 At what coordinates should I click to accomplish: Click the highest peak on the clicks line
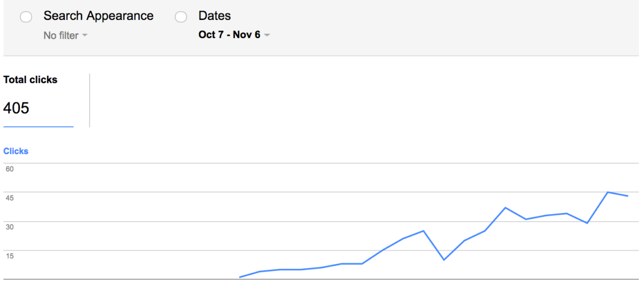(x=608, y=192)
